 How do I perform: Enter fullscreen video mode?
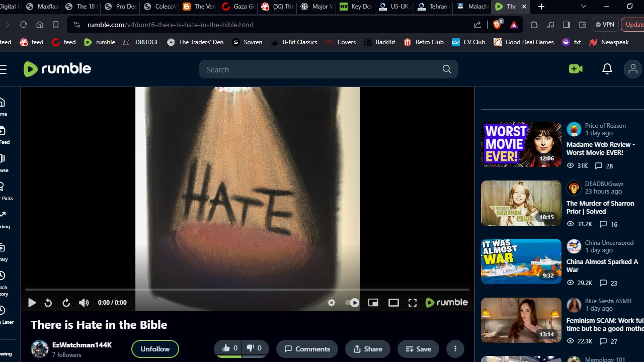413,303
